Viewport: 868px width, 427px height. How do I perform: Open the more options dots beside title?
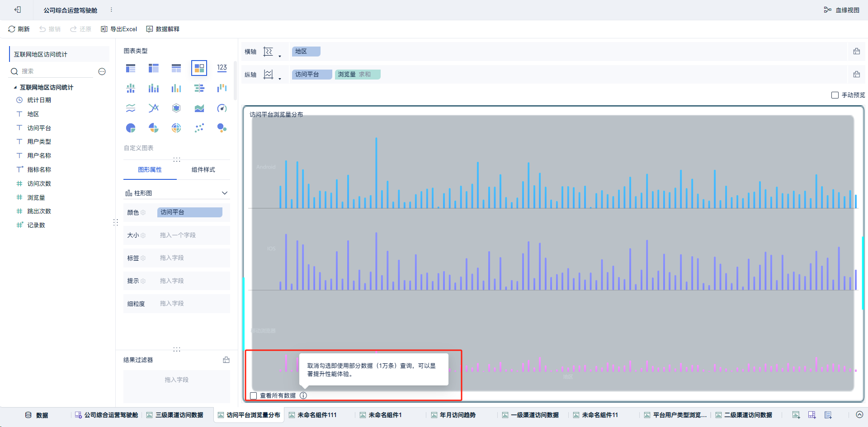pos(111,9)
